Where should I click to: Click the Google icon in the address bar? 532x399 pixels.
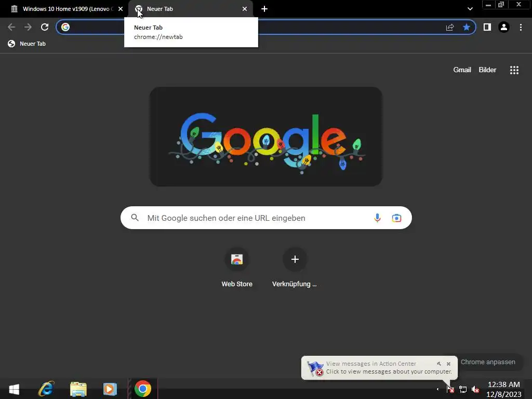click(65, 27)
